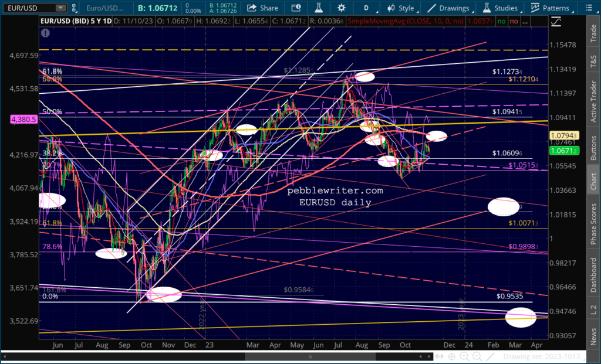Open the flask Edit Studies icon

(318, 8)
